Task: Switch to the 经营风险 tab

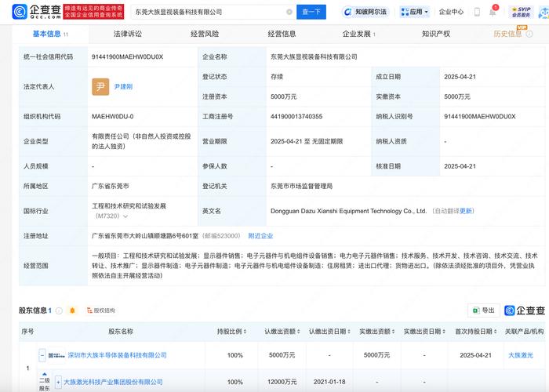Action: coord(205,34)
